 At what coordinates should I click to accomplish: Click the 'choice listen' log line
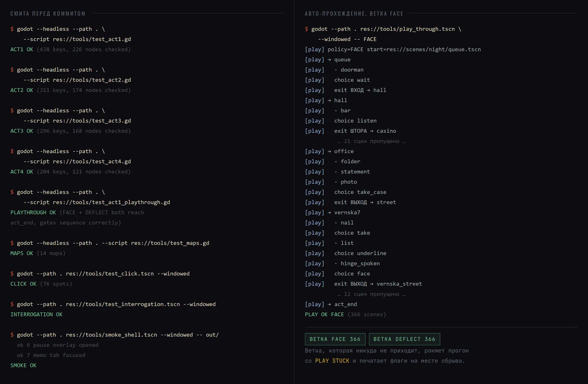341,121
